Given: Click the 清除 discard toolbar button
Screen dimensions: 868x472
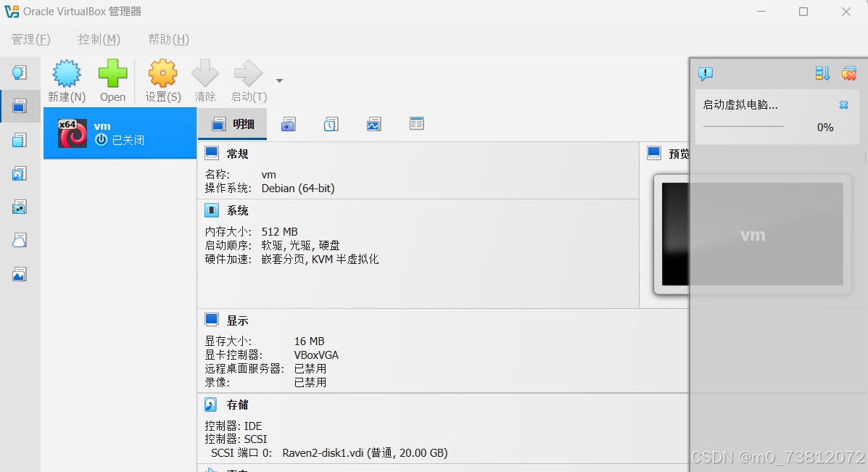Looking at the screenshot, I should pos(204,81).
